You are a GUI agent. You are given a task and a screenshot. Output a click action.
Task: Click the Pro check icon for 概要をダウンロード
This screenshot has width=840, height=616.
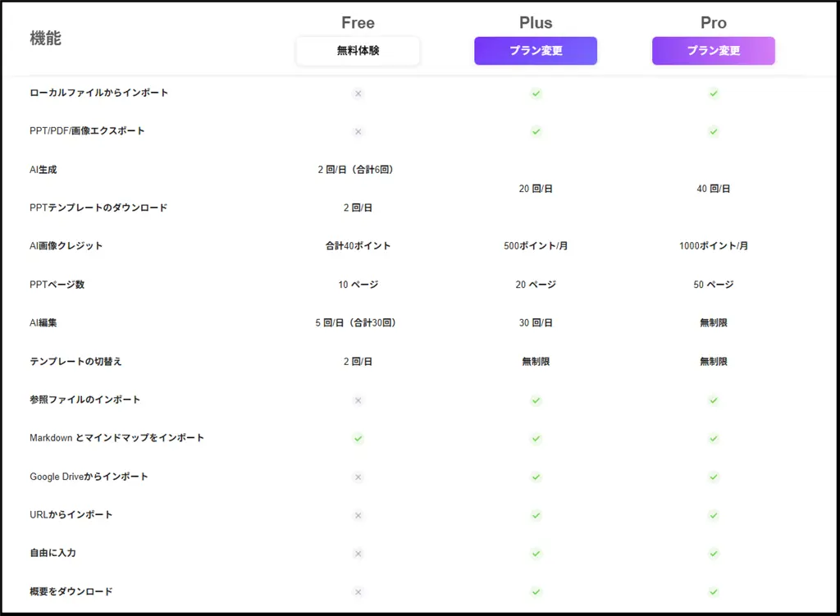[x=713, y=591]
